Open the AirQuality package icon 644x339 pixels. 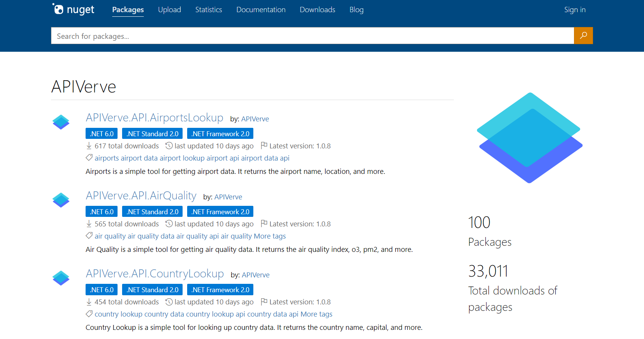(61, 200)
